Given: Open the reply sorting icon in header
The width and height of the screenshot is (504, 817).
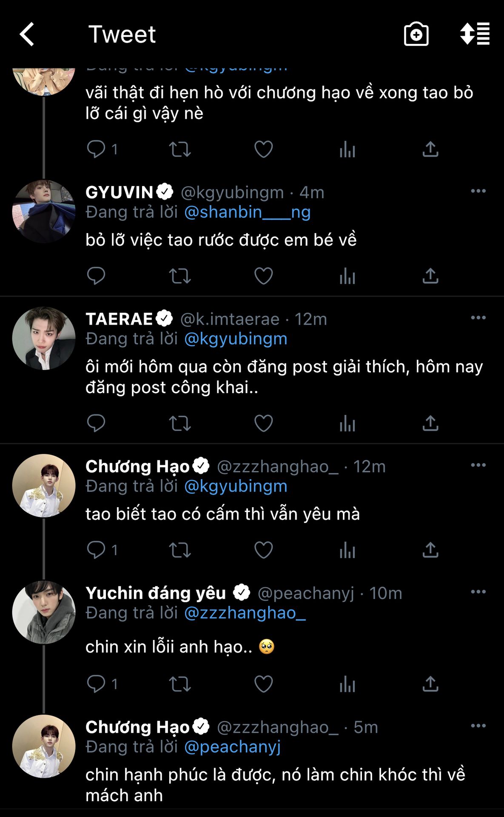Looking at the screenshot, I should click(475, 34).
